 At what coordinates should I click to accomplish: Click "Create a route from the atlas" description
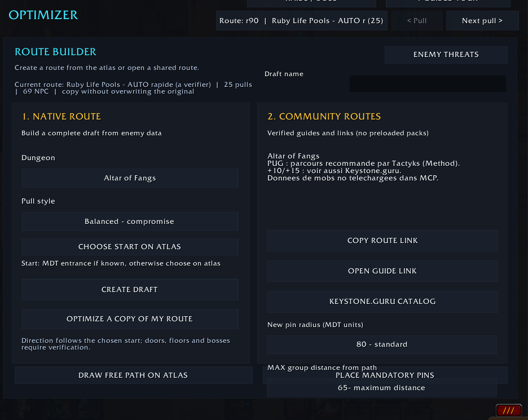click(x=107, y=68)
